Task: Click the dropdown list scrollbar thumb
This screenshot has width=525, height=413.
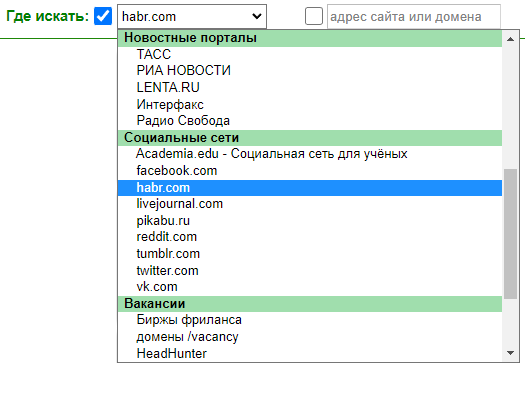Action: [x=511, y=234]
